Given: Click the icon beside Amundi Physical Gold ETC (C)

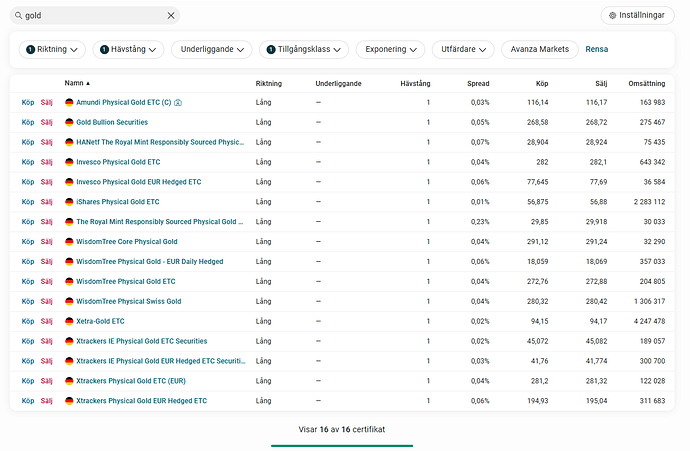Looking at the screenshot, I should point(178,102).
